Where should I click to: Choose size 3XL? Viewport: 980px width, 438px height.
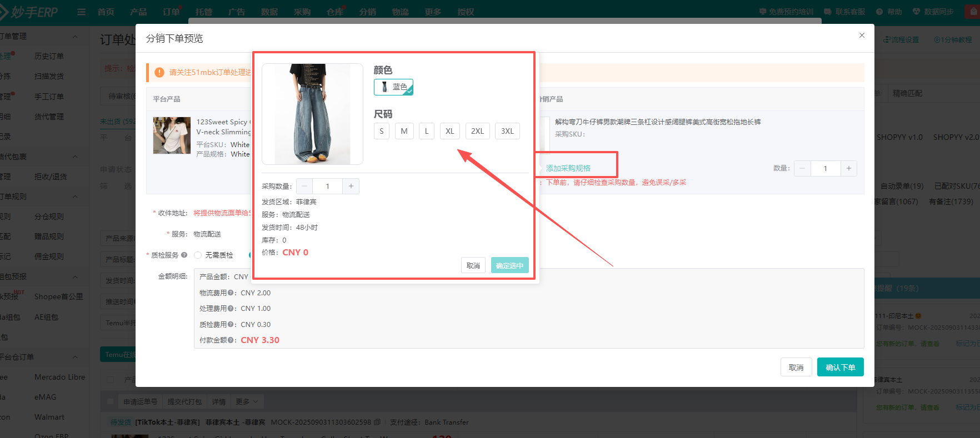tap(507, 131)
